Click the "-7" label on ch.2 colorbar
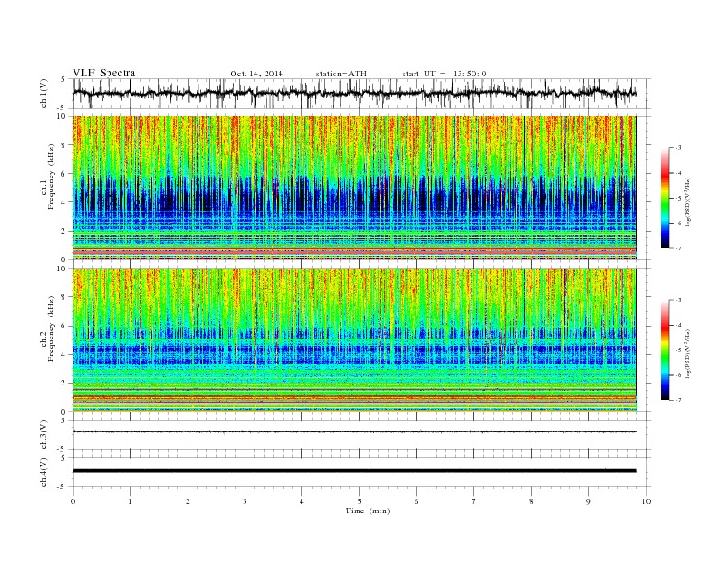 [678, 400]
